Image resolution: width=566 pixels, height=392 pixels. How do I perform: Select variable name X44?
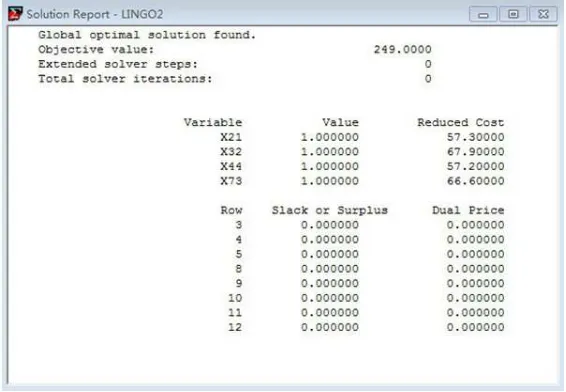pyautogui.click(x=231, y=166)
